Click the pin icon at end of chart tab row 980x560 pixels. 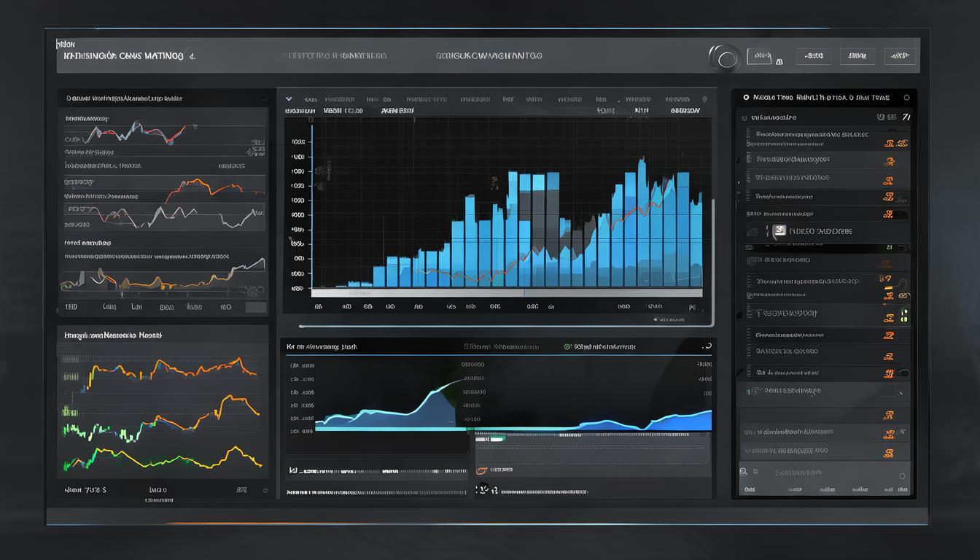point(704,99)
